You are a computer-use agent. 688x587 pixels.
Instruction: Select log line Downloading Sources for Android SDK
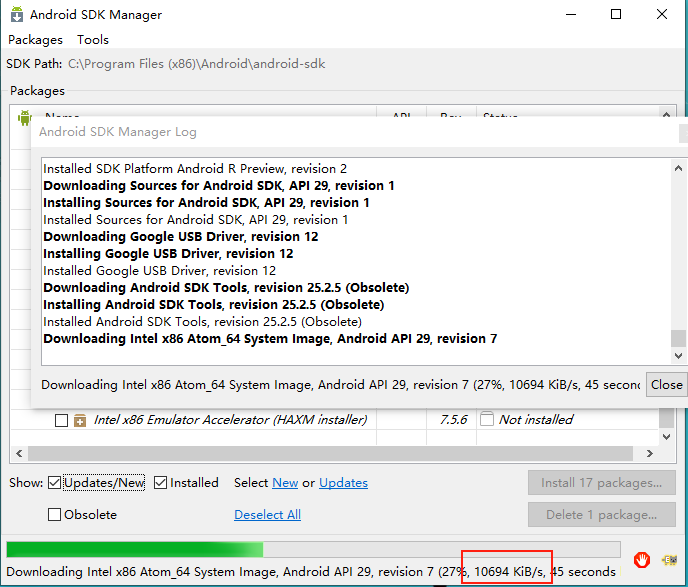tap(219, 186)
